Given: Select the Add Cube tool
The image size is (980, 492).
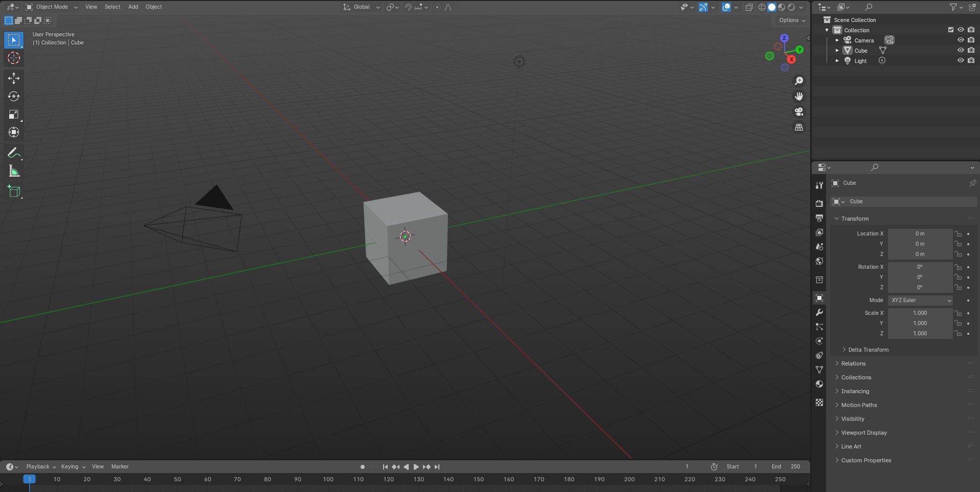Looking at the screenshot, I should pos(14,191).
